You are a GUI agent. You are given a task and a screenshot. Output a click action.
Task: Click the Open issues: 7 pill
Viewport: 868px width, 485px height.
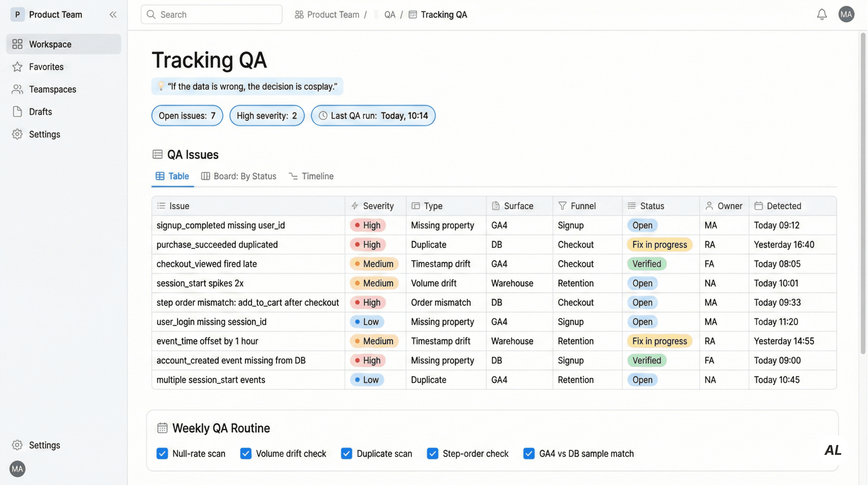point(187,116)
